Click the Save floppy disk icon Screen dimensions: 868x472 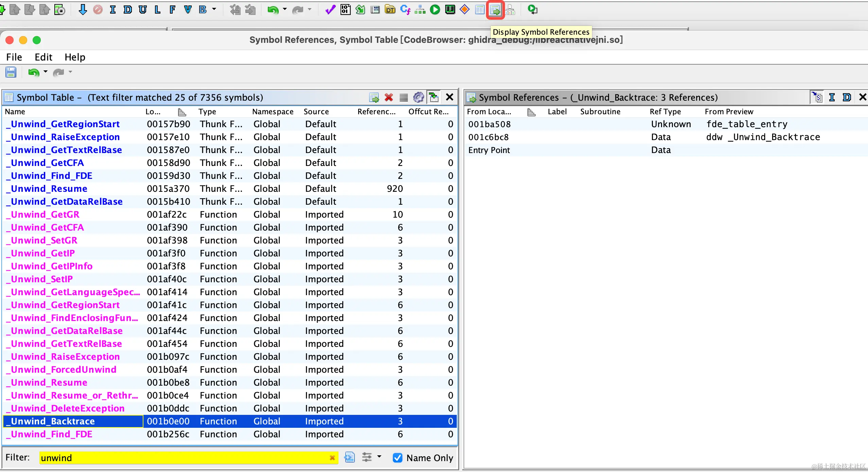tap(11, 72)
